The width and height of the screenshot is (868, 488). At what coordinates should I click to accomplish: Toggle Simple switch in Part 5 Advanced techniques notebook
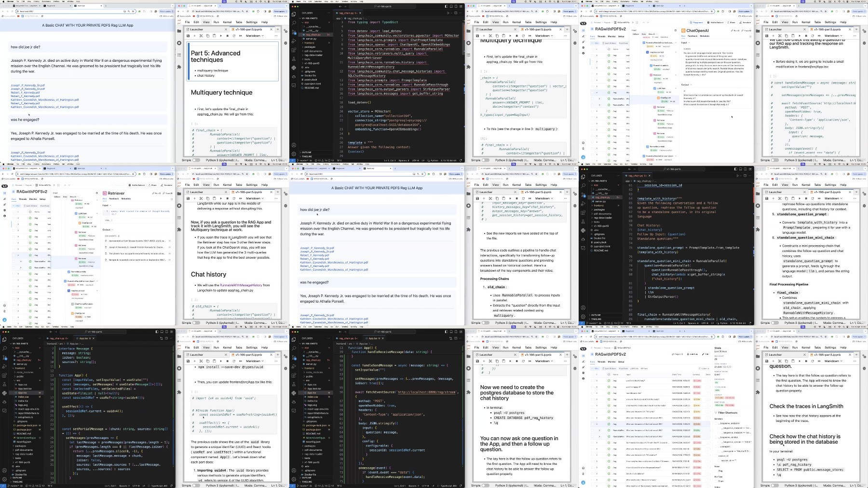tap(196, 160)
